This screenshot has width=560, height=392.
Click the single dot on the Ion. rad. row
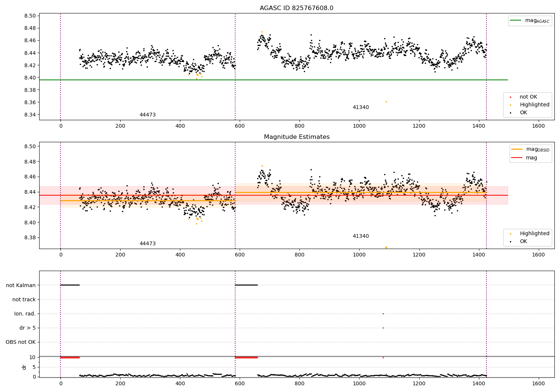click(383, 314)
